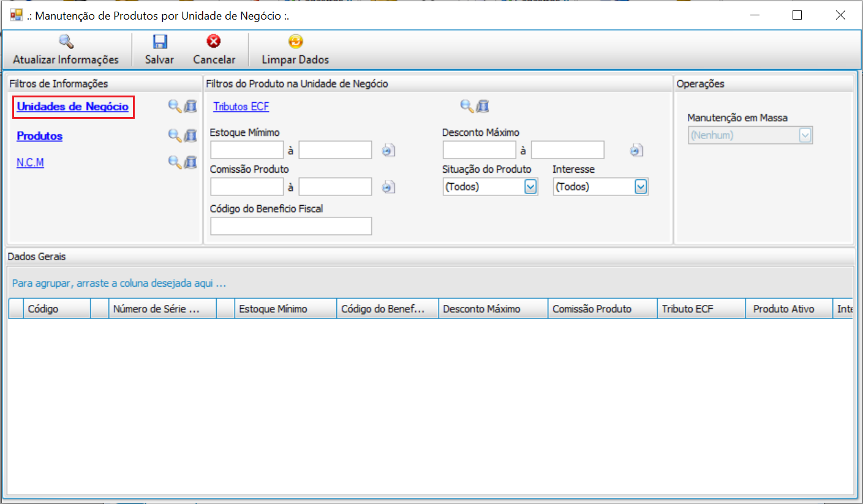The image size is (863, 504).
Task: Clear Unidades de Negócio filter eraser icon
Action: (x=190, y=107)
